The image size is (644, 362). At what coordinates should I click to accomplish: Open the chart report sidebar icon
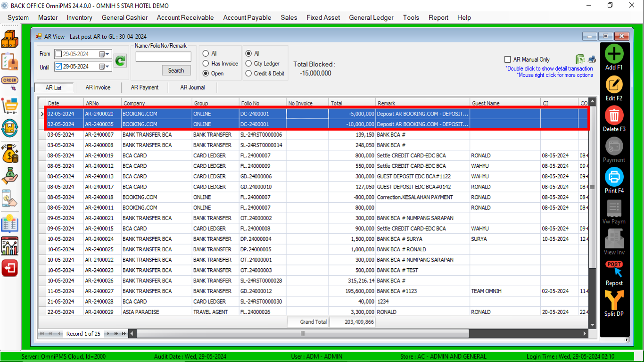pos(9,246)
